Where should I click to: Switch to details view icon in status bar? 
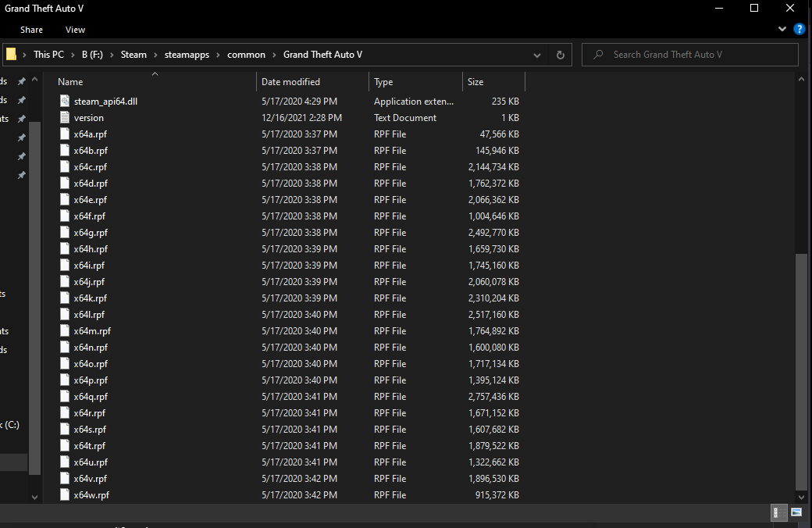pyautogui.click(x=779, y=512)
